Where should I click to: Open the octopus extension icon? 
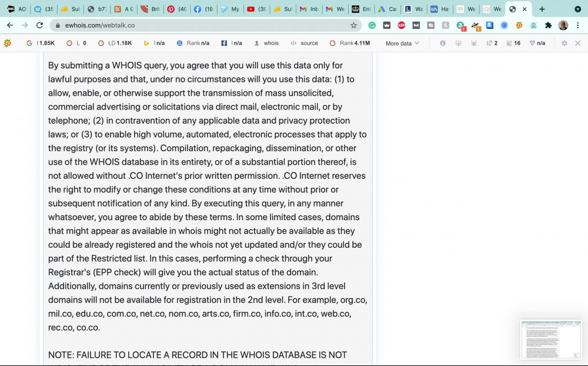[x=534, y=25]
